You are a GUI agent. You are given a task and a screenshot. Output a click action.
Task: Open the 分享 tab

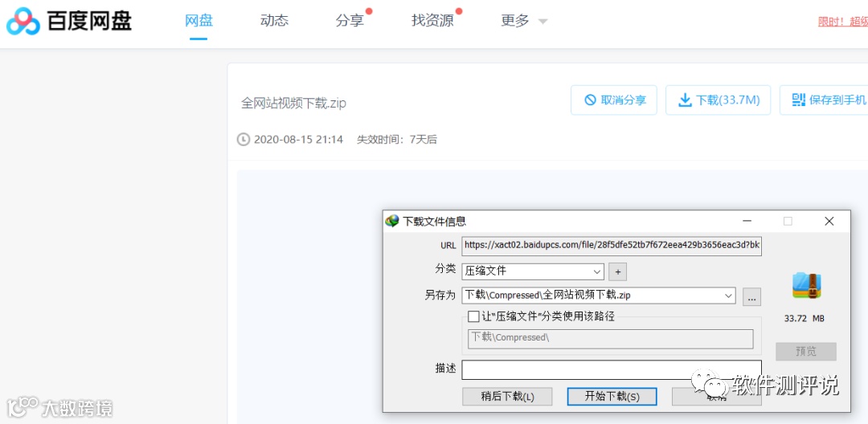(350, 21)
